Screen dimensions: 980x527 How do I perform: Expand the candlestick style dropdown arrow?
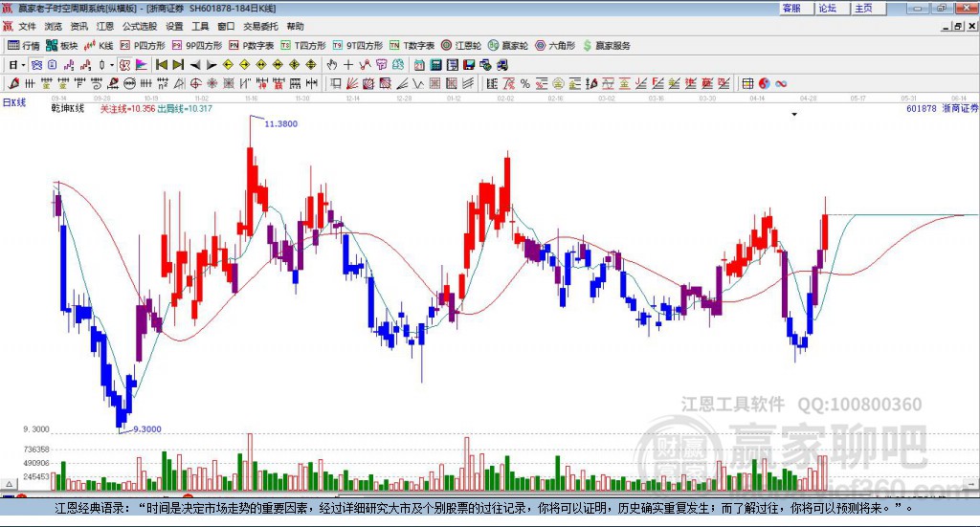[112, 65]
